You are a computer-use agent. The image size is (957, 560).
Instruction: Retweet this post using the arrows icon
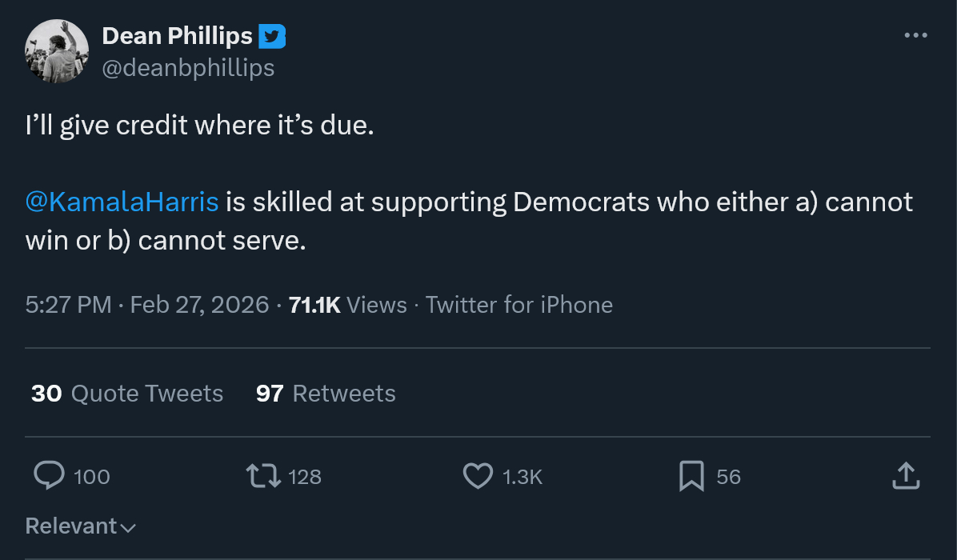263,476
